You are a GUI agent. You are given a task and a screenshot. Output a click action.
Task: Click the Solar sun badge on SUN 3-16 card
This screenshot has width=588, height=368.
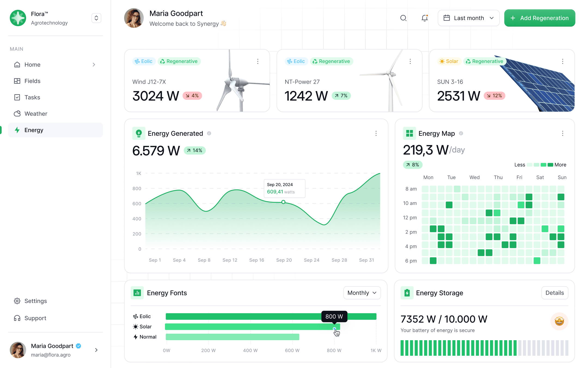tap(449, 61)
